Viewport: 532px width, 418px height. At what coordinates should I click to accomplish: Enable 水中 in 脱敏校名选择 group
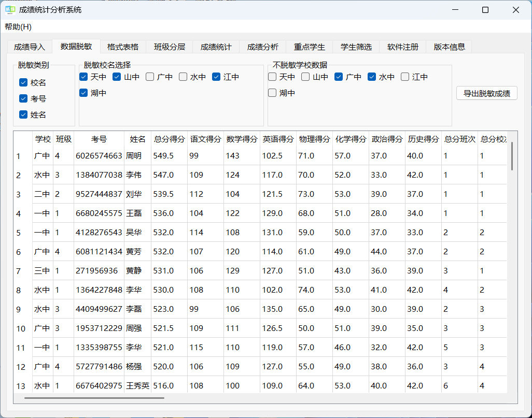point(183,77)
